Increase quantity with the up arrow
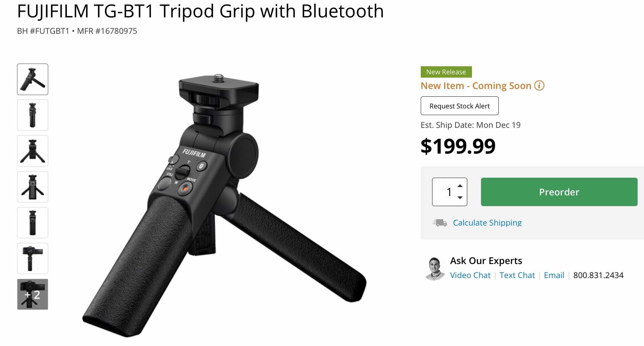This screenshot has height=346, width=644. coord(460,186)
